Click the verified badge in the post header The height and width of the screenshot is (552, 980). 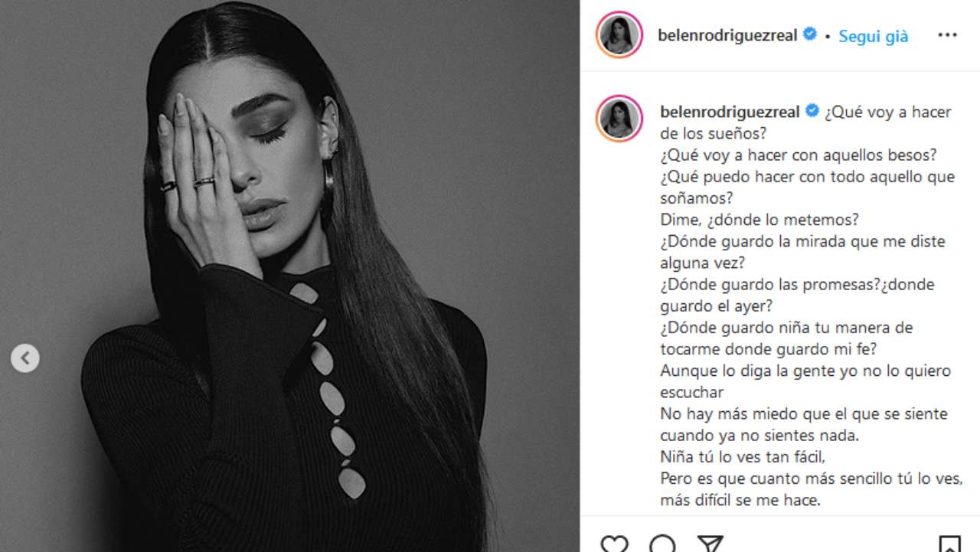click(809, 34)
